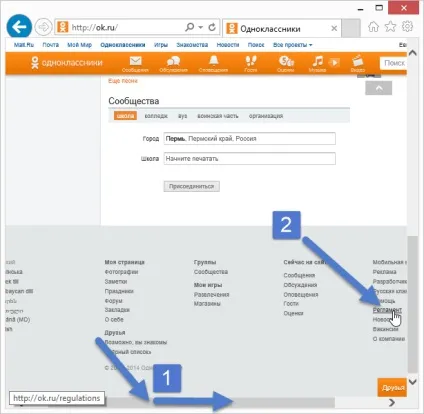Open footer link Закладки
This screenshot has width=424, height=414.
(x=117, y=310)
